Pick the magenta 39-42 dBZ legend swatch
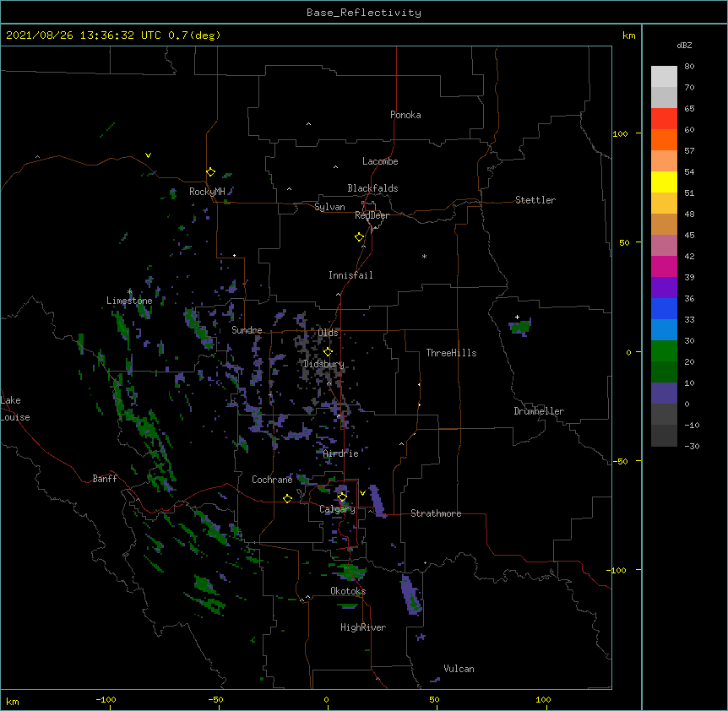Viewport: 728px width, 711px height. point(664,266)
